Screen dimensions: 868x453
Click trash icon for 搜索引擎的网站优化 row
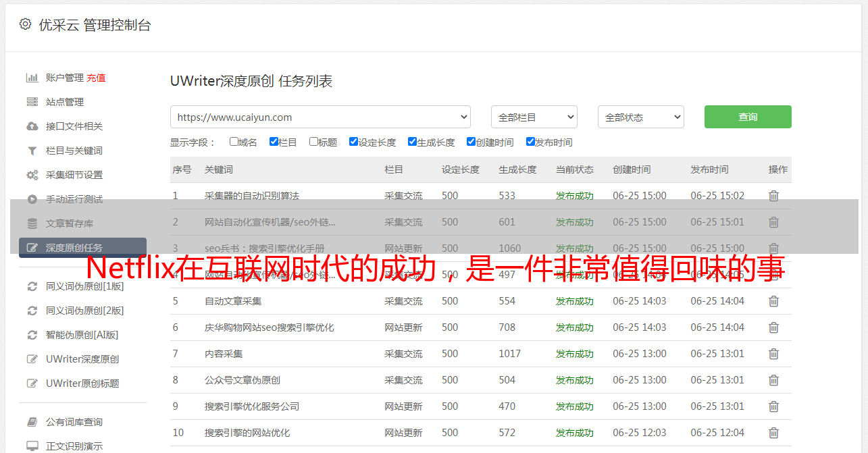tap(773, 433)
